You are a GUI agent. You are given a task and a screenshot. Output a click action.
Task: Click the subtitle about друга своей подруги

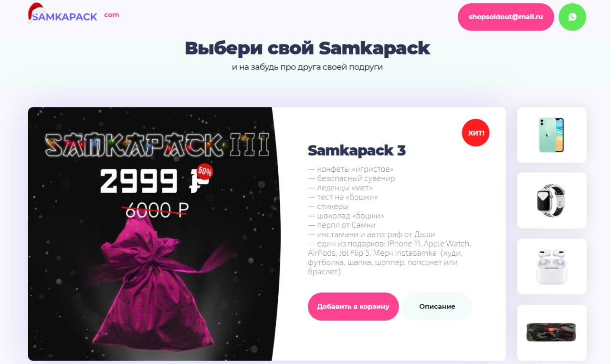tap(307, 67)
